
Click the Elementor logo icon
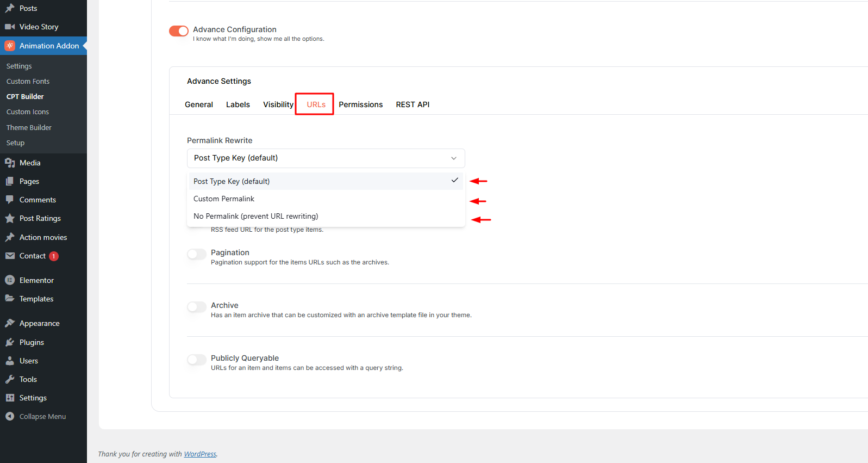click(10, 280)
